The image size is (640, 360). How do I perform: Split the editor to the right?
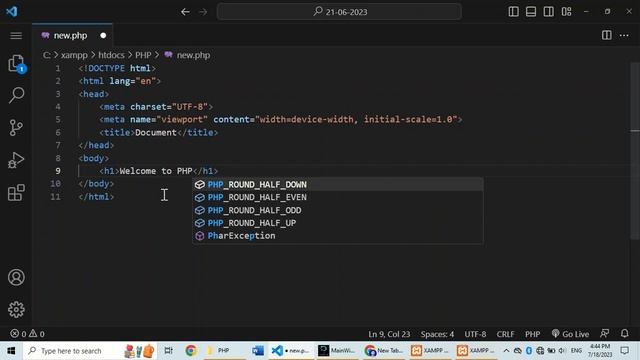607,36
